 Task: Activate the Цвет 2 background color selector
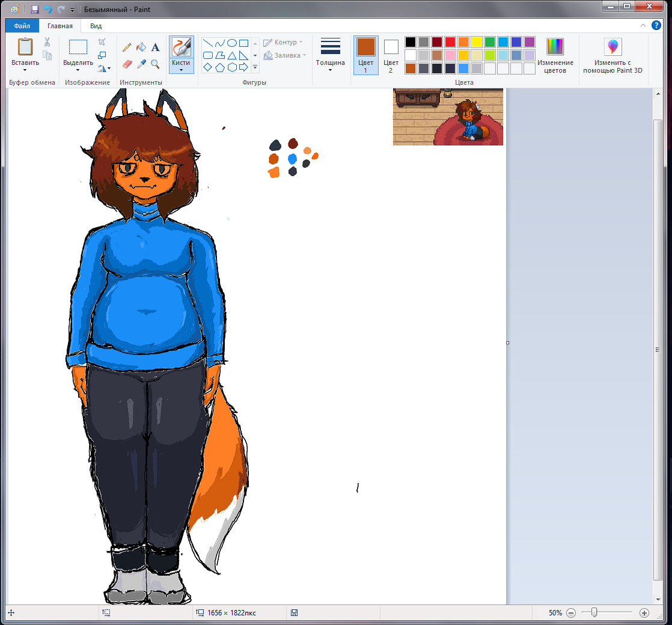click(x=391, y=54)
